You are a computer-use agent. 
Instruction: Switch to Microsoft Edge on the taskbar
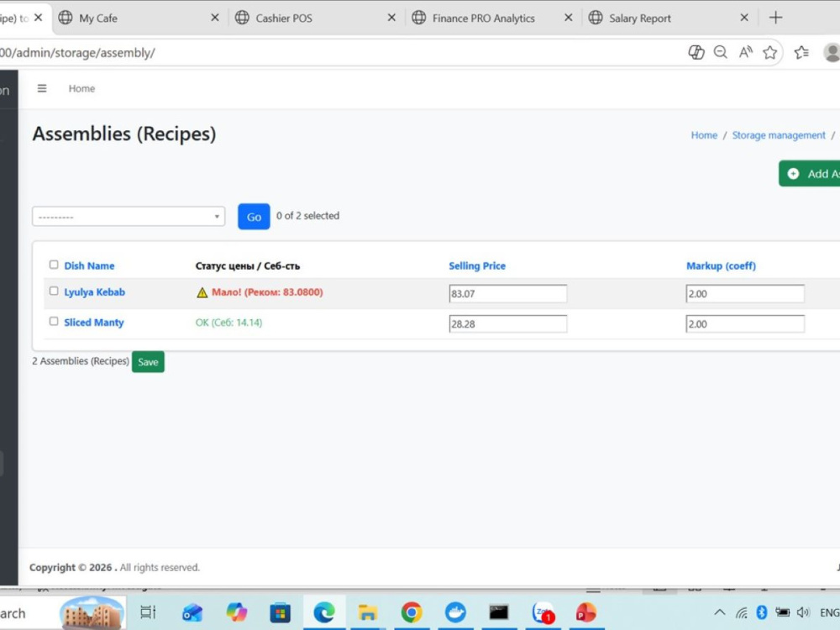324,612
